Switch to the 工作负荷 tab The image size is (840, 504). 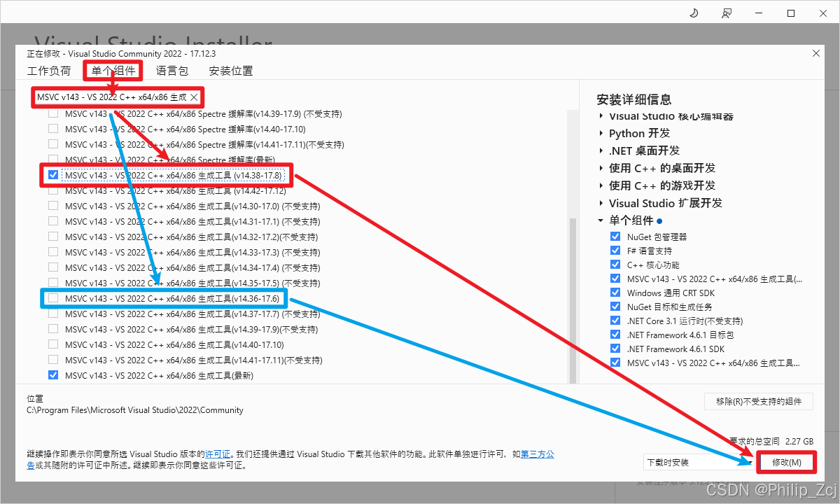coord(49,71)
